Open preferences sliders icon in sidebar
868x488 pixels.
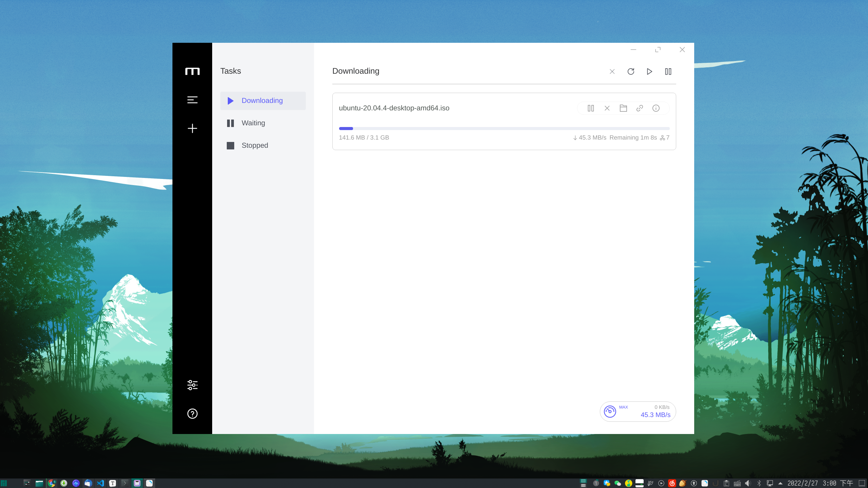coord(192,385)
